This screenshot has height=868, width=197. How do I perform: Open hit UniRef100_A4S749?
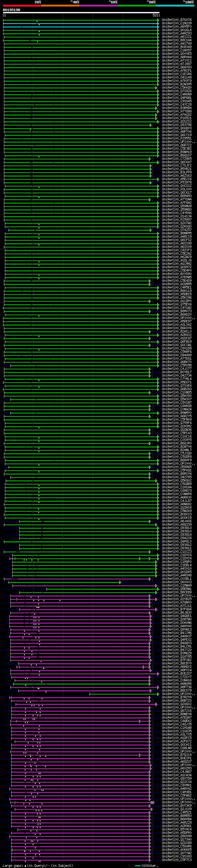[177, 43]
